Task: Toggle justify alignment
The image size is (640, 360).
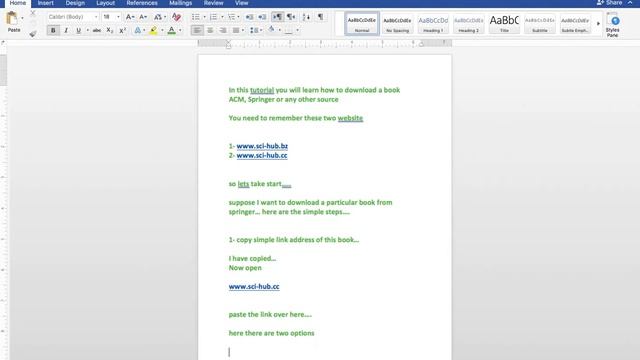Action: tap(236, 30)
